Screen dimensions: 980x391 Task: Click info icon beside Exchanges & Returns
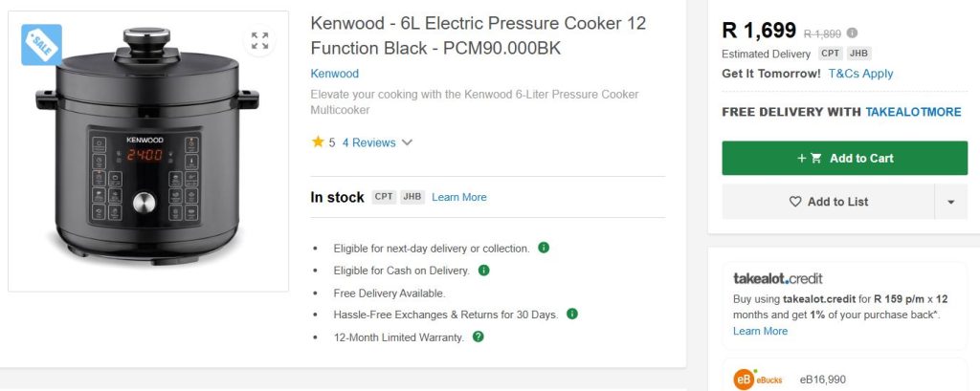tap(571, 314)
